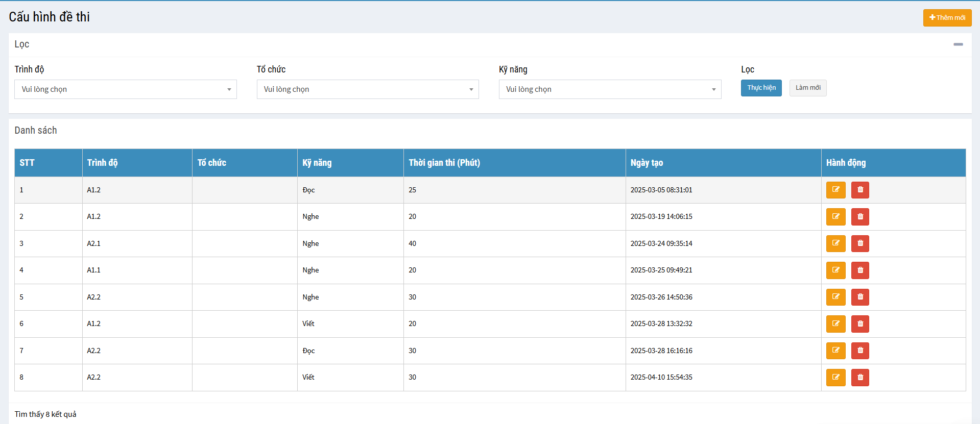Open the Trình độ dropdown

pyautogui.click(x=125, y=89)
